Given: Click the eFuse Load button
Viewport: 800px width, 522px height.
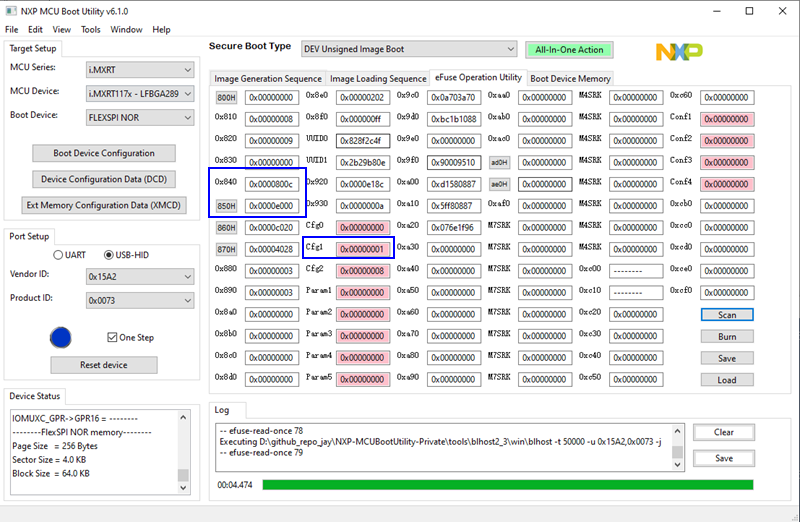Looking at the screenshot, I should (727, 380).
